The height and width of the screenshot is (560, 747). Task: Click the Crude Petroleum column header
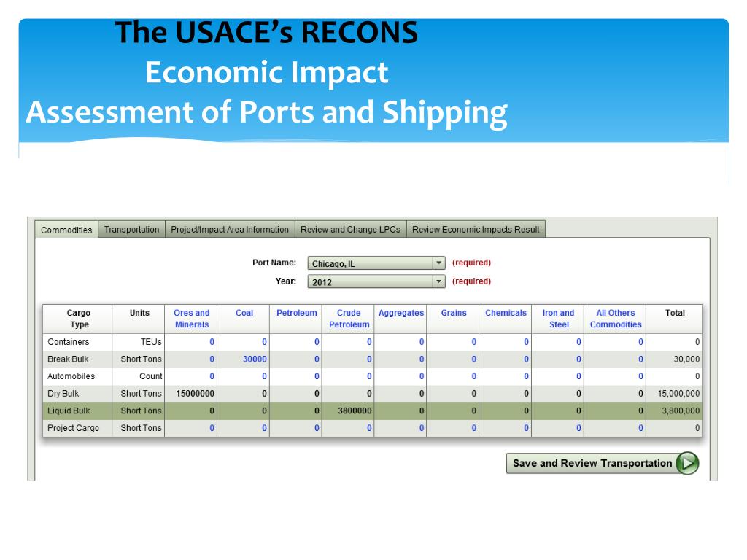[349, 319]
